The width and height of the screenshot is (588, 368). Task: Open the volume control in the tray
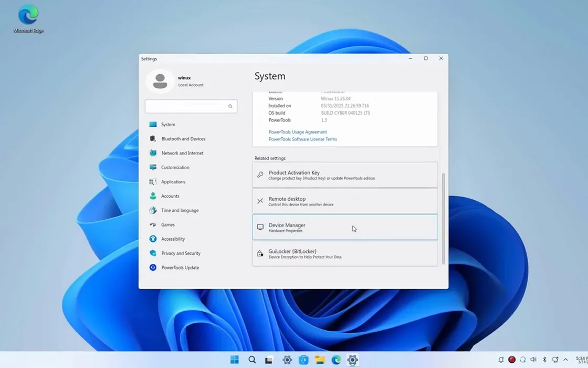pos(533,360)
